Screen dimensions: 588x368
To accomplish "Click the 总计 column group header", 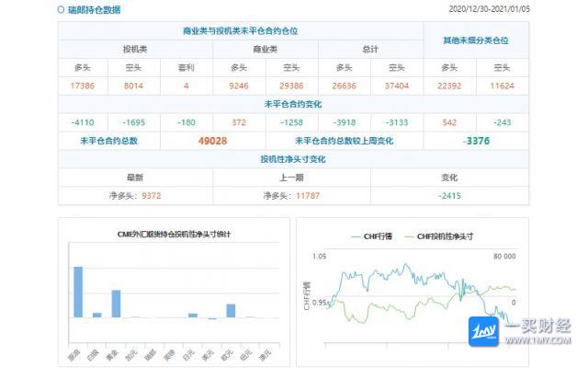I will click(370, 49).
